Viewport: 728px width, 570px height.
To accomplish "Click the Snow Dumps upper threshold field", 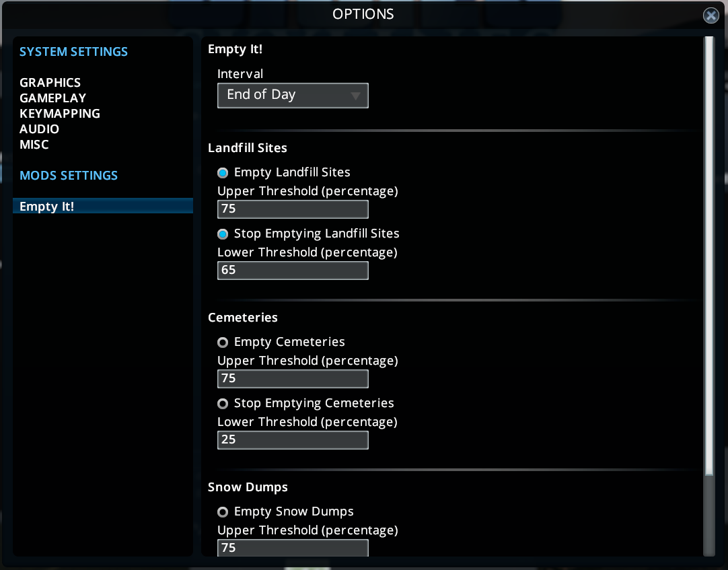I will pos(293,547).
